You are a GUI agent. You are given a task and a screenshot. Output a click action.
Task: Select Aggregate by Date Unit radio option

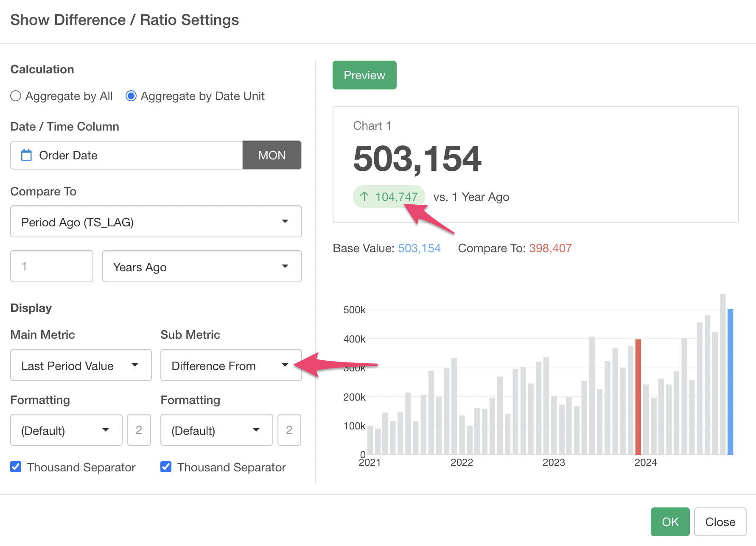pyautogui.click(x=131, y=96)
